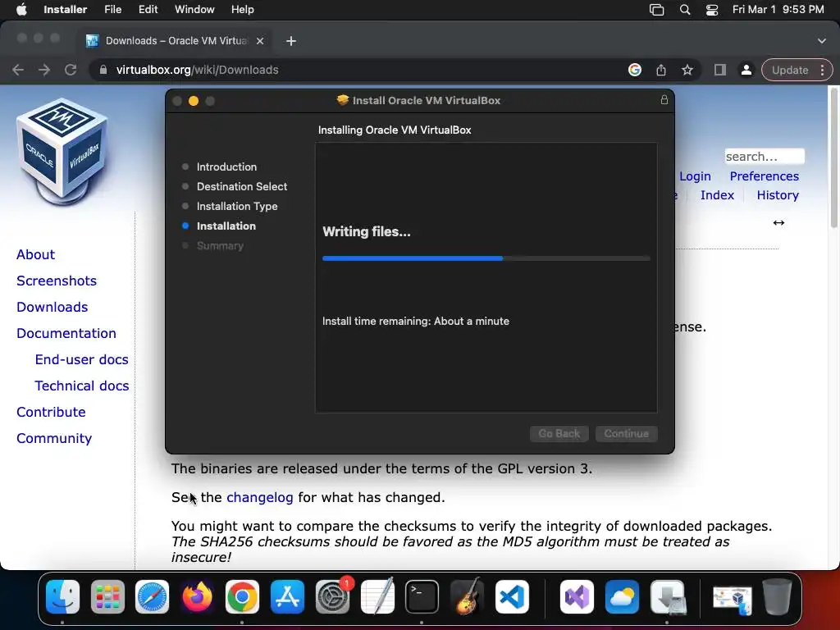Click the site info padlock icon
This screenshot has width=840, height=630.
point(103,70)
